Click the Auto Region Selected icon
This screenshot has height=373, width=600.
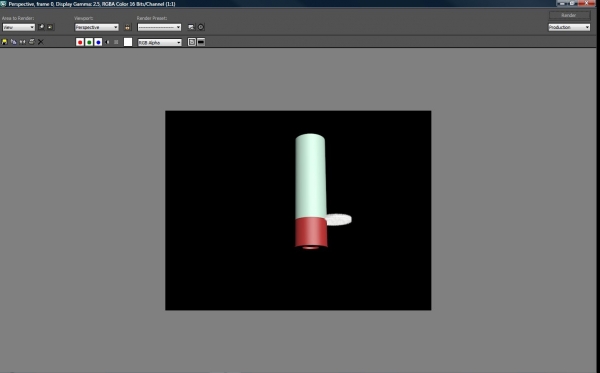point(50,27)
